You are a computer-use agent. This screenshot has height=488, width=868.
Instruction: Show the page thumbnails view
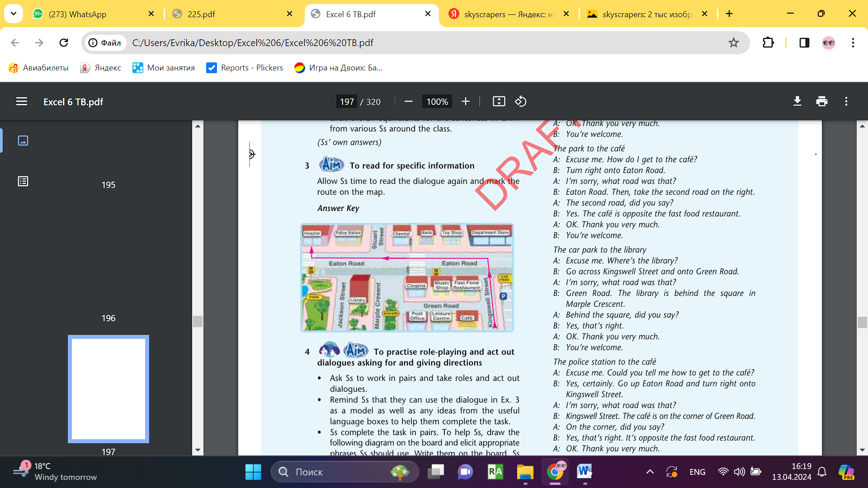point(23,141)
